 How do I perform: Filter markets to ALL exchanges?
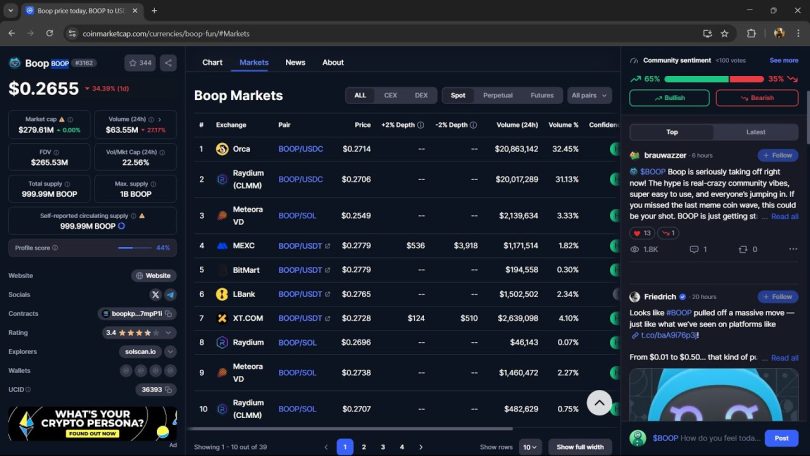(360, 96)
